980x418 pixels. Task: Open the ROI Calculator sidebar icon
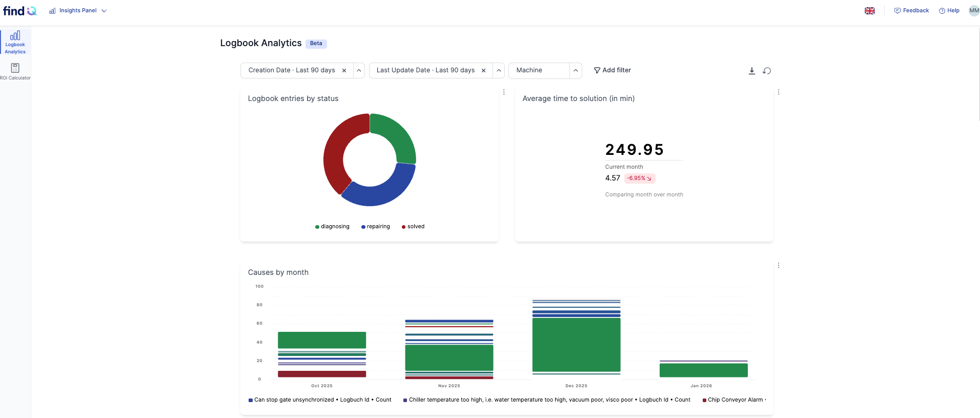15,71
